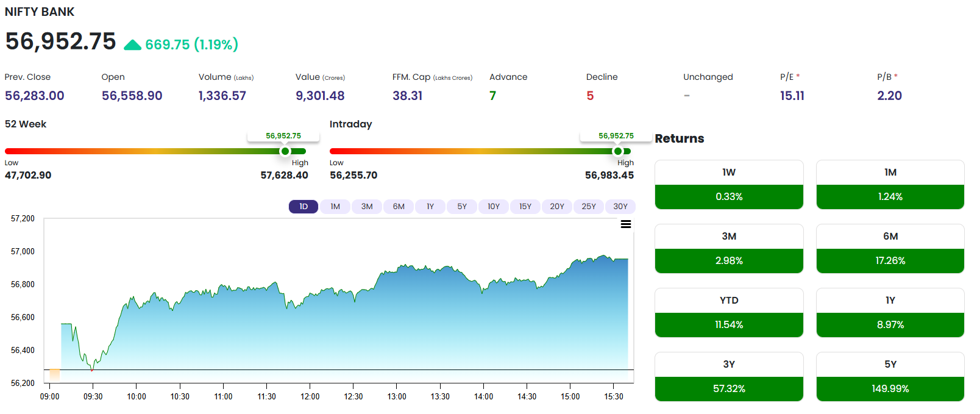Screen dimensions: 980x414
Task: Open the 5Y returns card
Action: pos(890,377)
